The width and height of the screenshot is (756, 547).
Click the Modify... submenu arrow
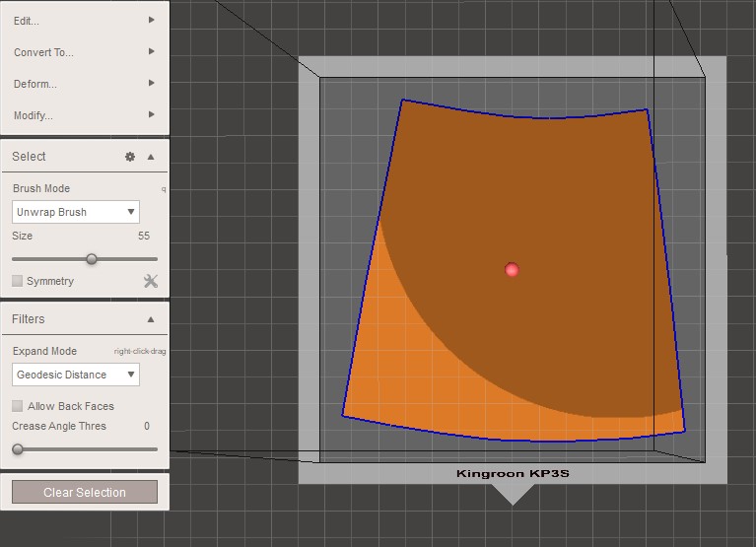(x=152, y=114)
